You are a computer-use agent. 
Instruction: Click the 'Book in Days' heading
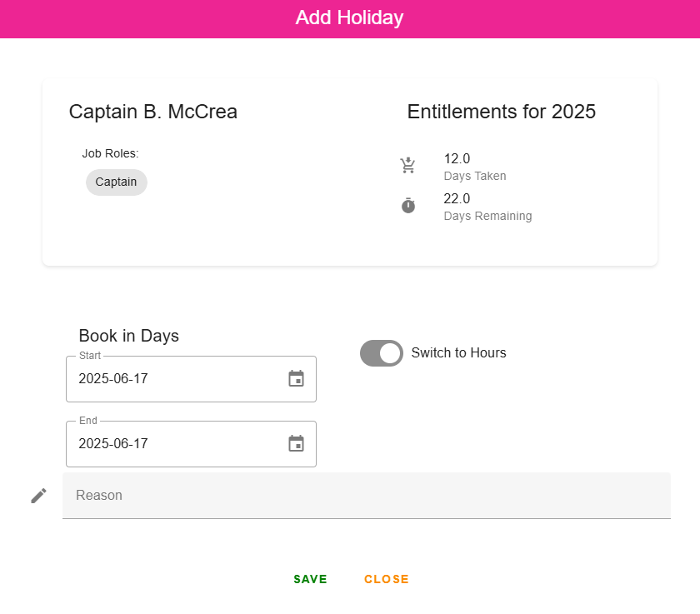point(128,336)
